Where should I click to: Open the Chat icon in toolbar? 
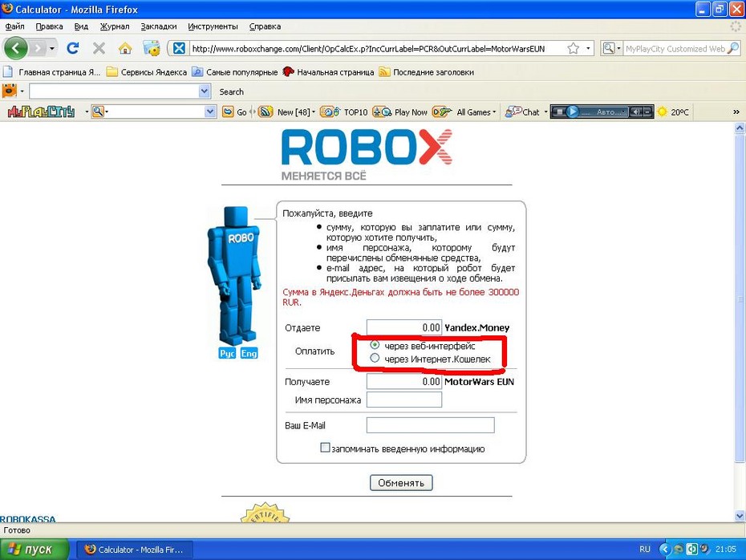[513, 112]
